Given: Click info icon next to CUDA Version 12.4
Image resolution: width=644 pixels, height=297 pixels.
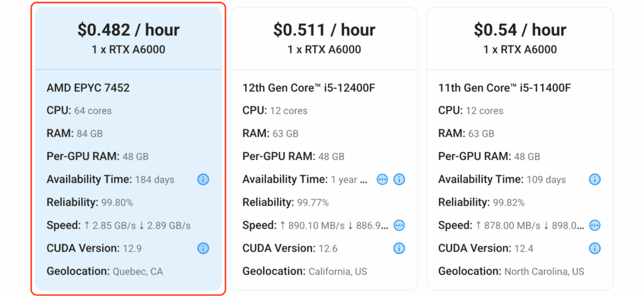Looking at the screenshot, I should coord(595,248).
